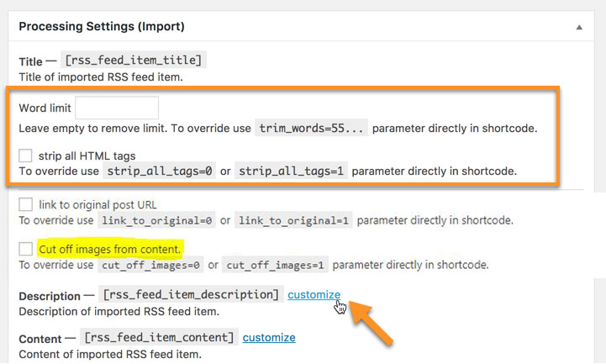Click 'Description of imported RSS feed item.' text
606x364 pixels.
coord(119,311)
